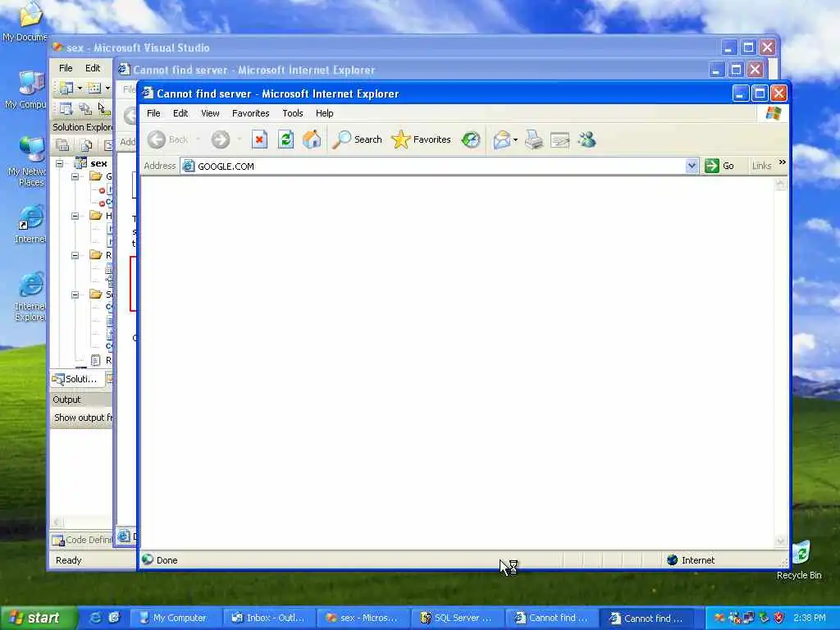Open the Messenger people icon
840x630 pixels.
587,139
